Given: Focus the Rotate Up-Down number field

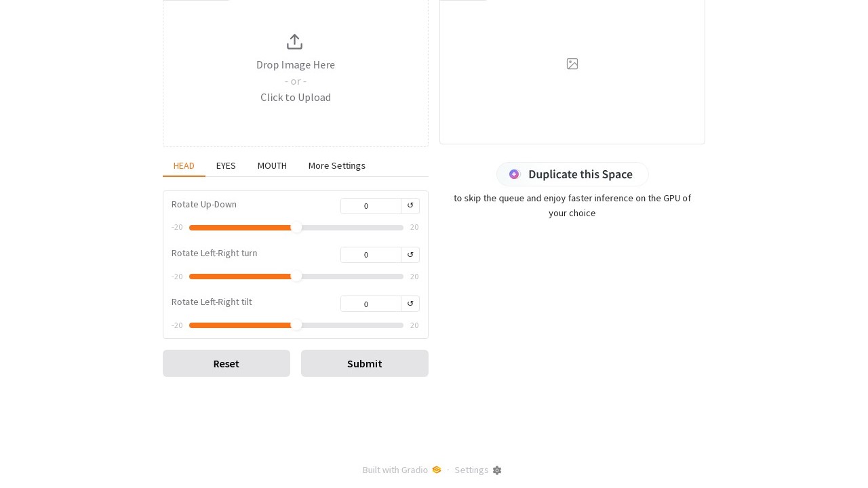Looking at the screenshot, I should (x=370, y=206).
